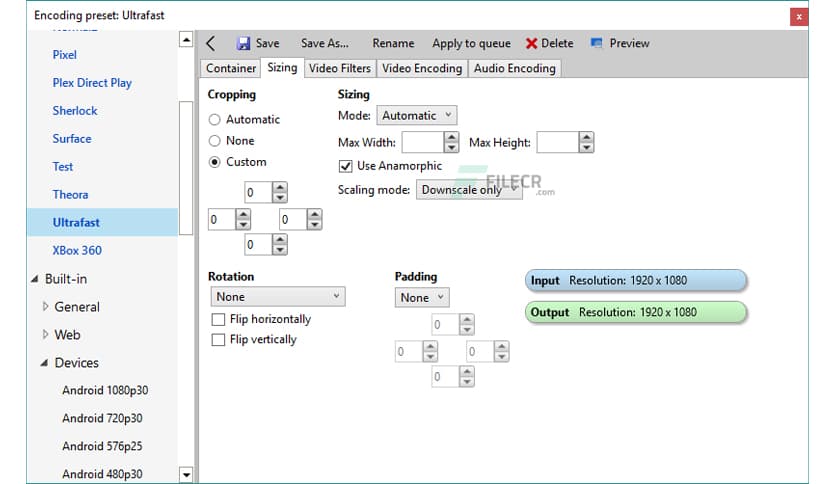Click the top cropping value field
The image size is (836, 484).
(259, 192)
